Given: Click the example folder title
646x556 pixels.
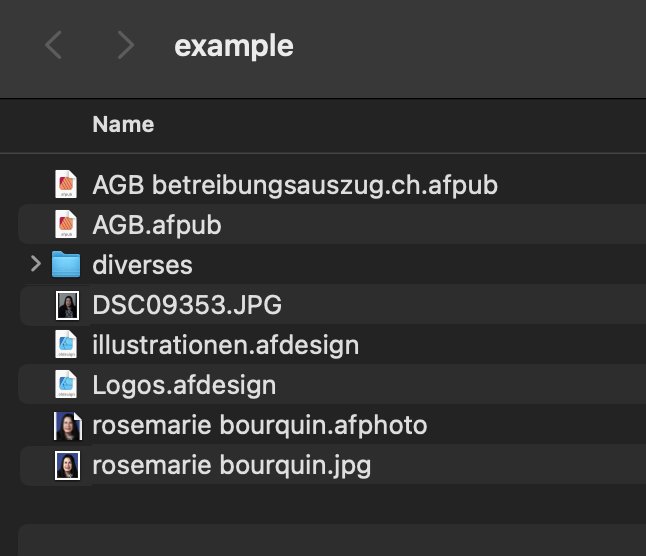Looking at the screenshot, I should point(234,46).
